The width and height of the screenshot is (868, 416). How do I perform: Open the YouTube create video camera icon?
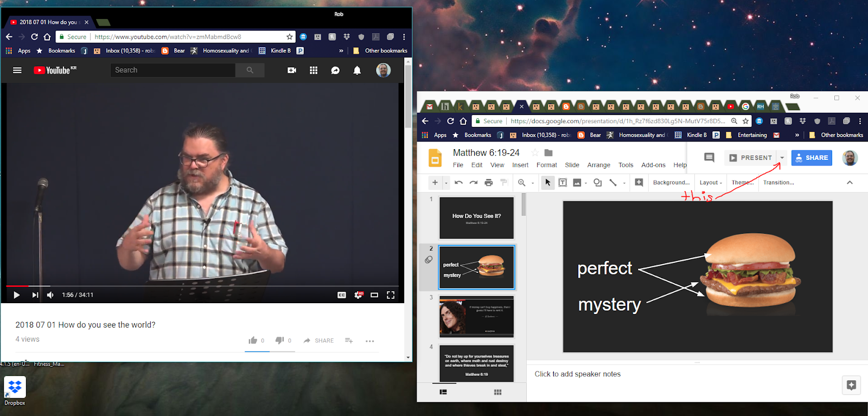(292, 70)
